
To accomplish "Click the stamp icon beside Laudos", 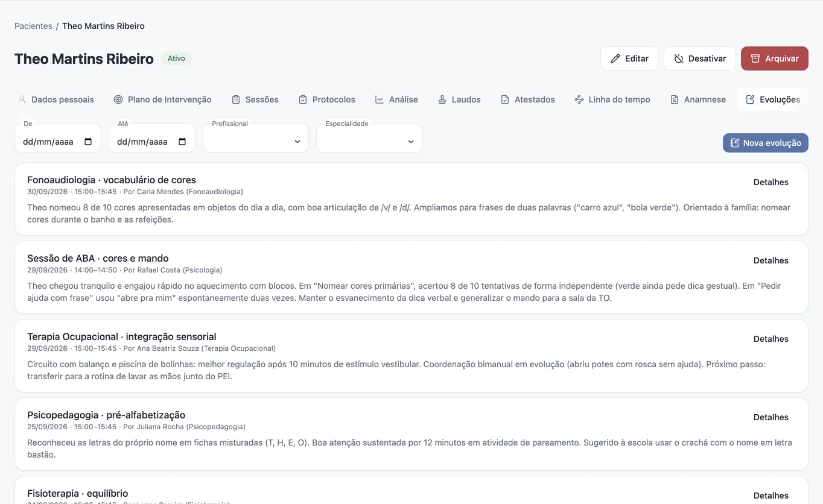I will point(442,99).
